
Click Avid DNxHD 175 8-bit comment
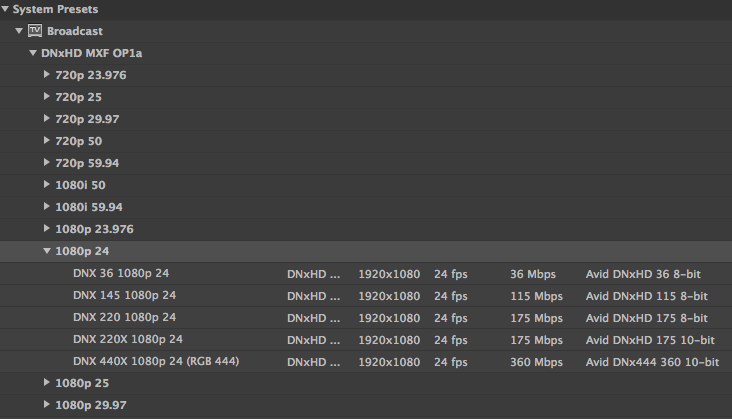click(x=647, y=318)
